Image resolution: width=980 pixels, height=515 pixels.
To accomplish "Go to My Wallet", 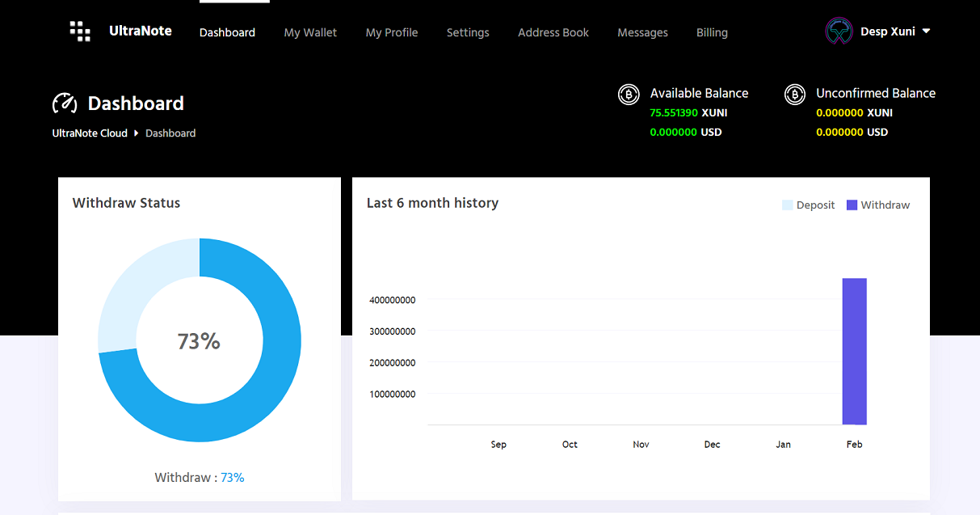I will tap(310, 32).
